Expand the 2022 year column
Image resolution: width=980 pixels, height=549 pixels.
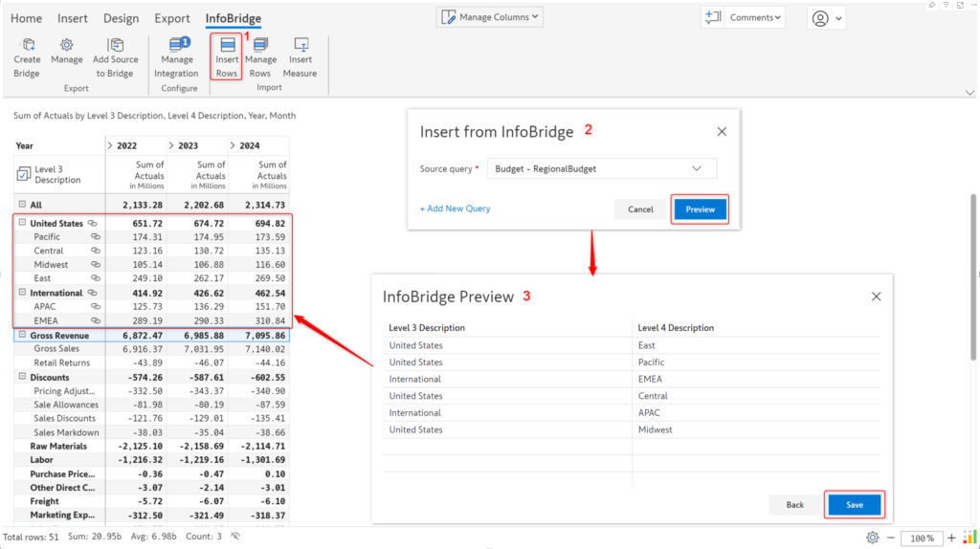tap(110, 145)
